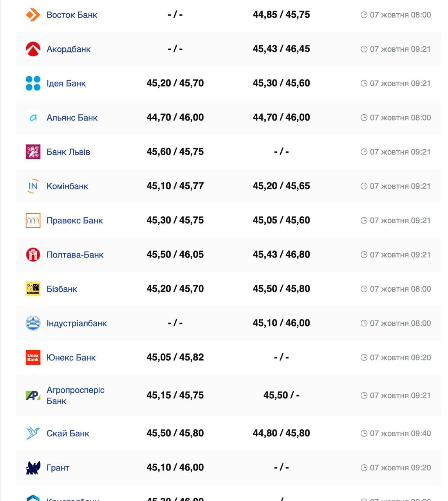This screenshot has height=501, width=448.
Task: Click the Бізбанк yellow logo icon
Action: click(x=33, y=289)
